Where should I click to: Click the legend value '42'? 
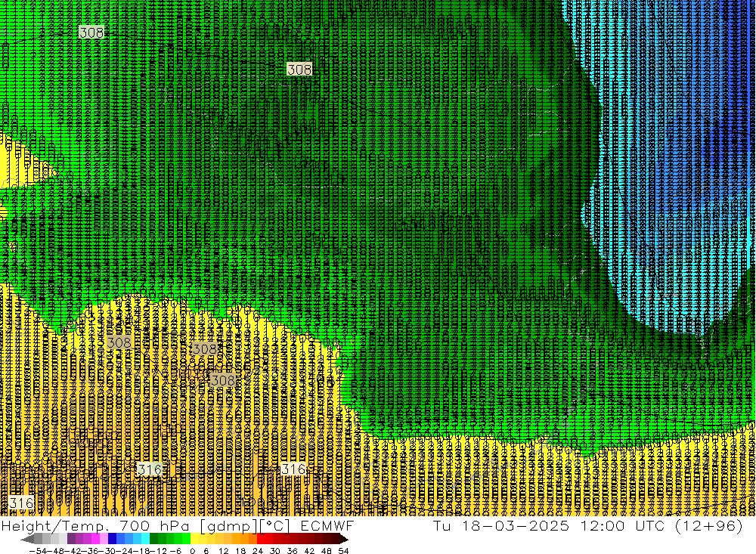[x=309, y=551]
